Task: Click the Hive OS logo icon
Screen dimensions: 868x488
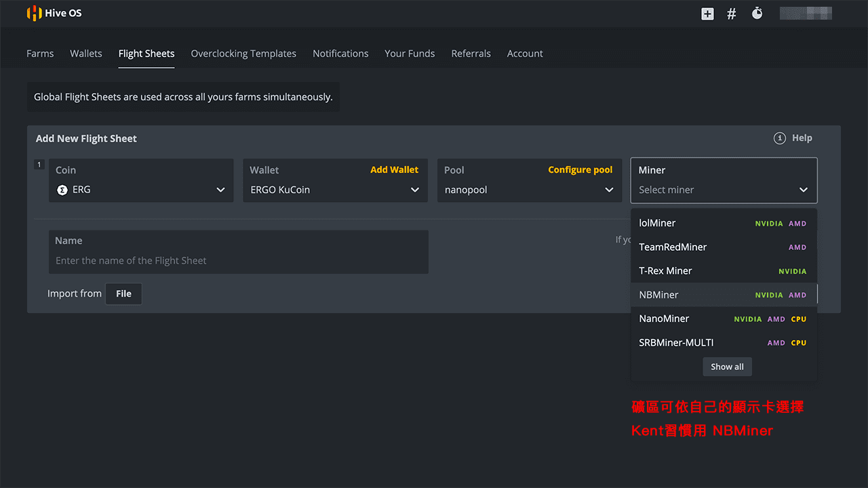Action: [34, 14]
